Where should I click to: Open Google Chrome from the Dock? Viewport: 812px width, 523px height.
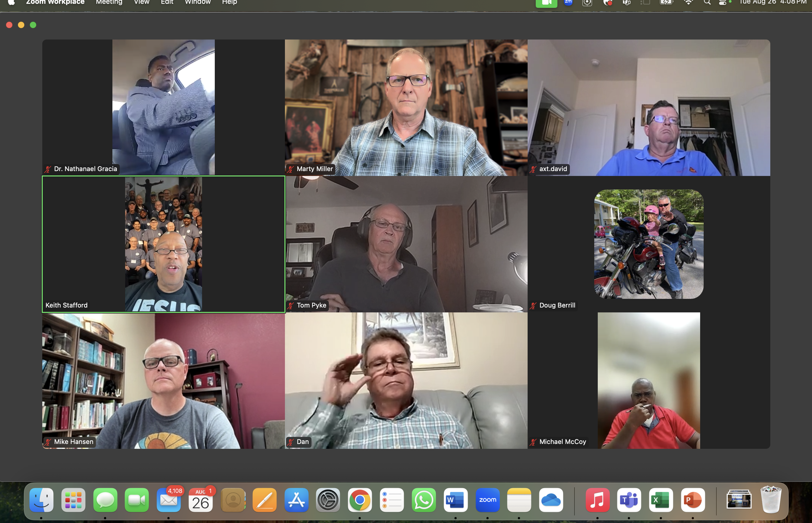359,500
